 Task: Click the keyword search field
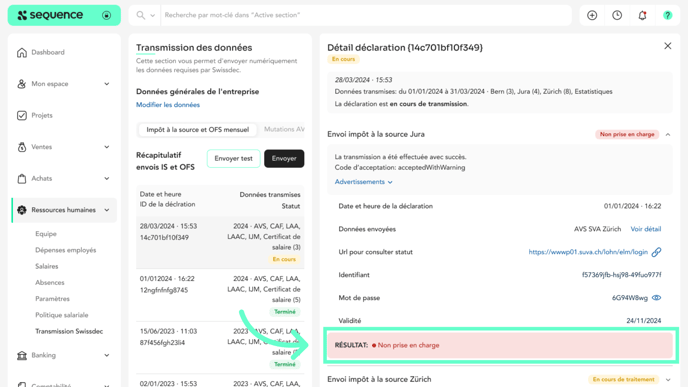point(366,15)
